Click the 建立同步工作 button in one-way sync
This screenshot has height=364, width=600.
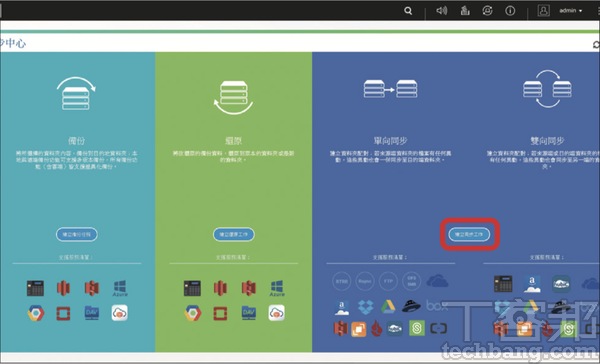[x=469, y=234]
